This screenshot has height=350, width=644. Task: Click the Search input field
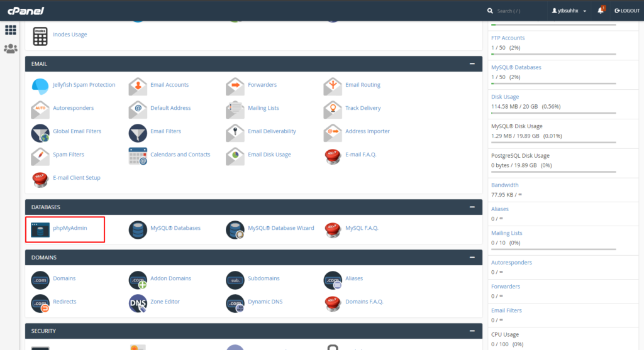point(516,11)
